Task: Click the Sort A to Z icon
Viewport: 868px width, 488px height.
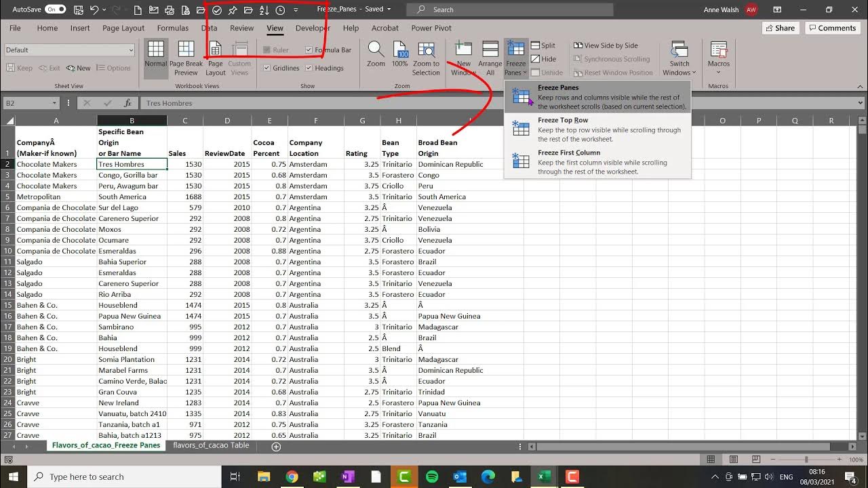Action: click(x=264, y=9)
